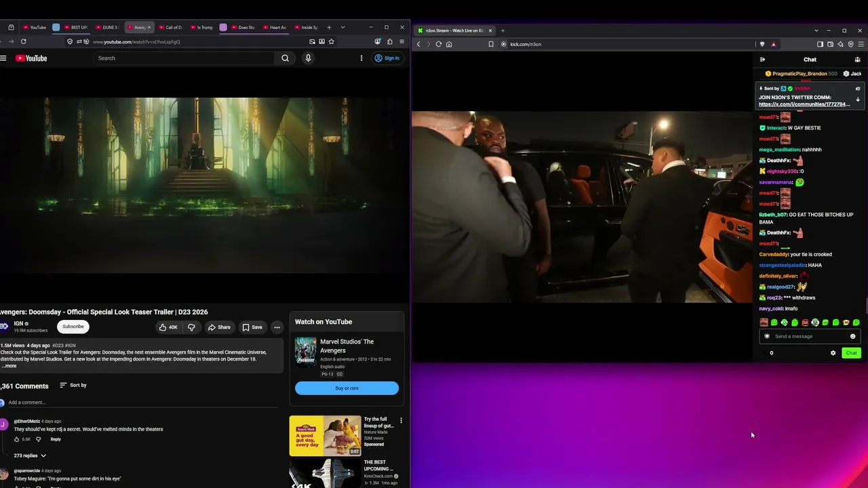Collapse the Kick chat panel
868x488 pixels.
point(762,60)
